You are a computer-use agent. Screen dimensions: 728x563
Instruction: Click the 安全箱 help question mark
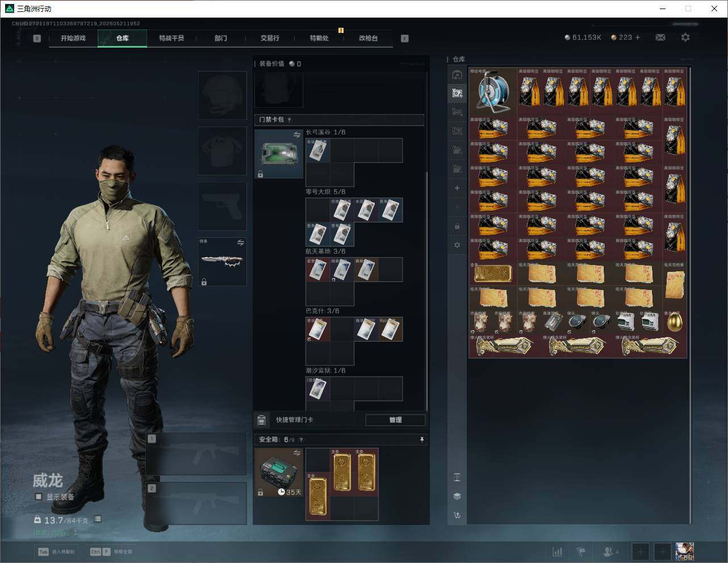coord(301,440)
